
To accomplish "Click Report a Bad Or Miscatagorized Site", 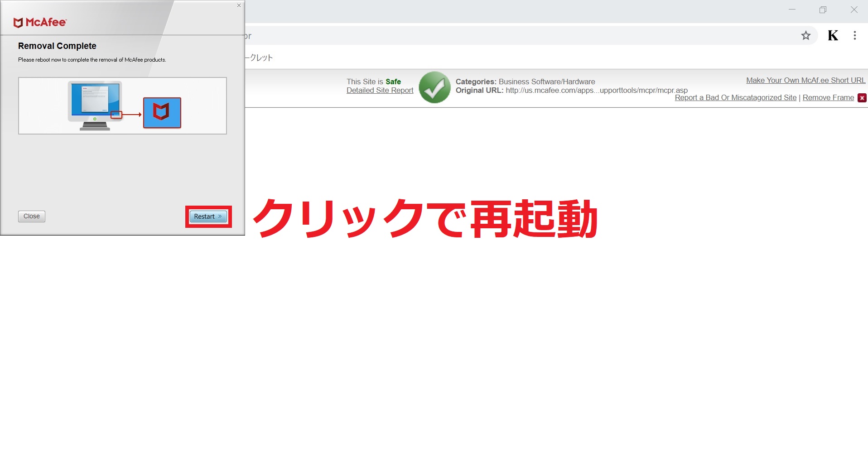I will click(736, 97).
